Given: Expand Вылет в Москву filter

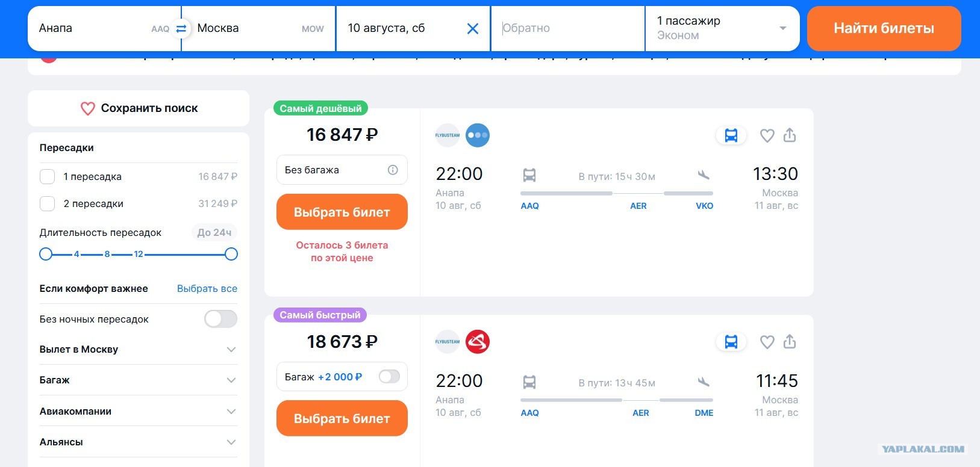Looking at the screenshot, I should (231, 350).
